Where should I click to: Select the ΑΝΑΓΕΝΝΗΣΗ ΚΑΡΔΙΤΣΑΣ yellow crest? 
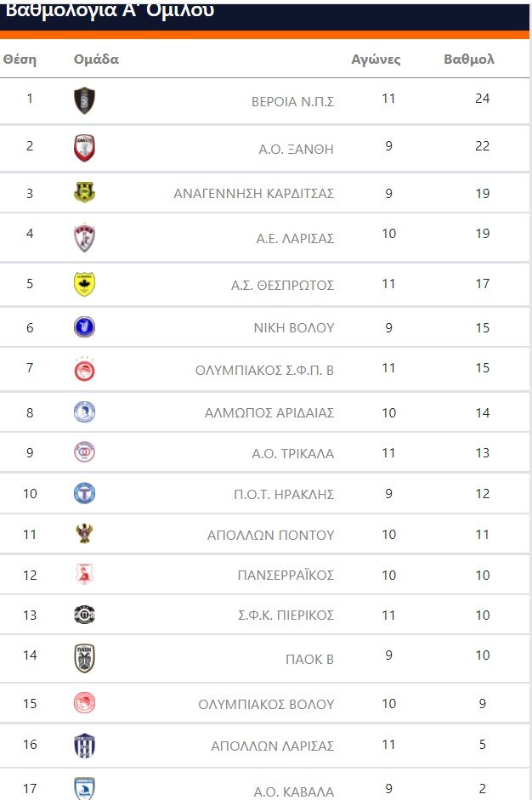(84, 193)
